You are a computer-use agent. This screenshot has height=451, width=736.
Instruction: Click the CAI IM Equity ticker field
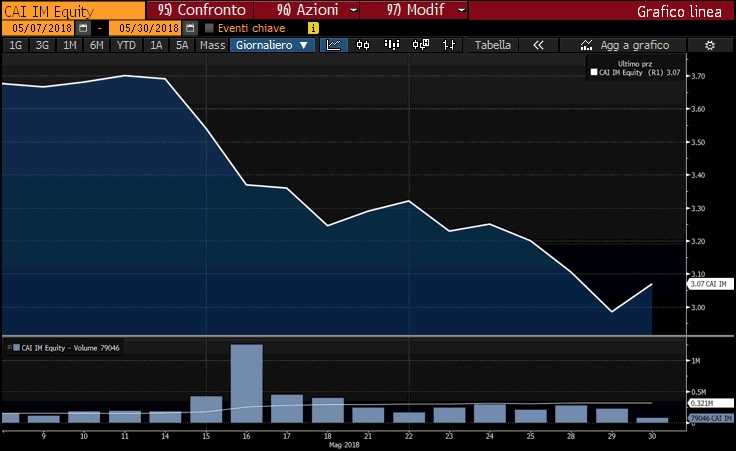[x=73, y=11]
